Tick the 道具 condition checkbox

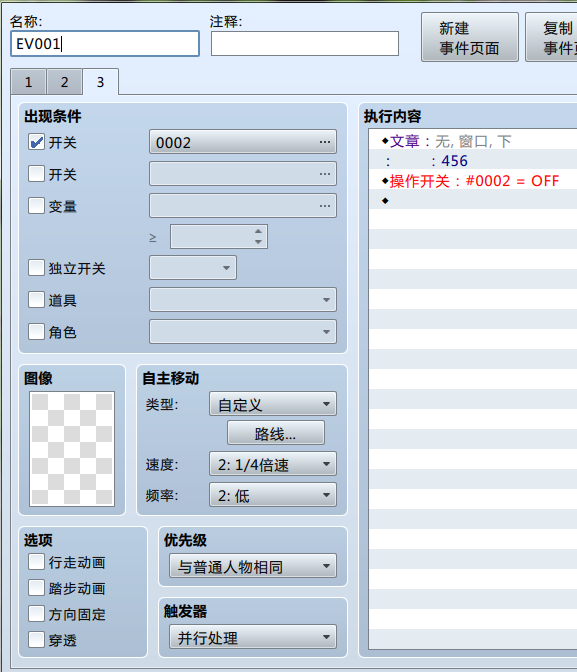tap(36, 300)
